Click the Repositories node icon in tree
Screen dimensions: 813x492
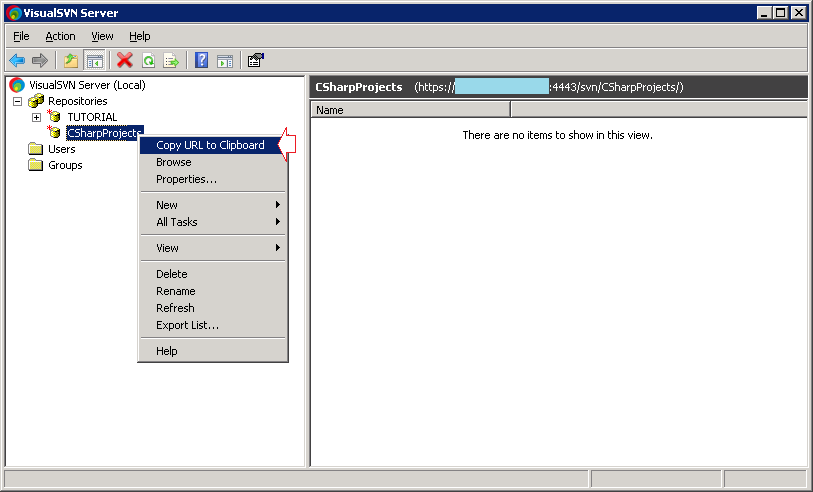[36, 101]
